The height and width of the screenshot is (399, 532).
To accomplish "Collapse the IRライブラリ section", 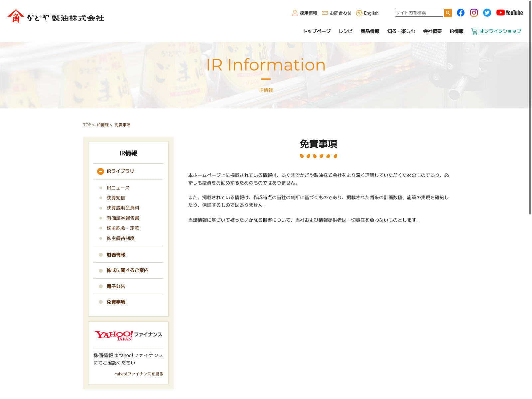I will coord(100,171).
